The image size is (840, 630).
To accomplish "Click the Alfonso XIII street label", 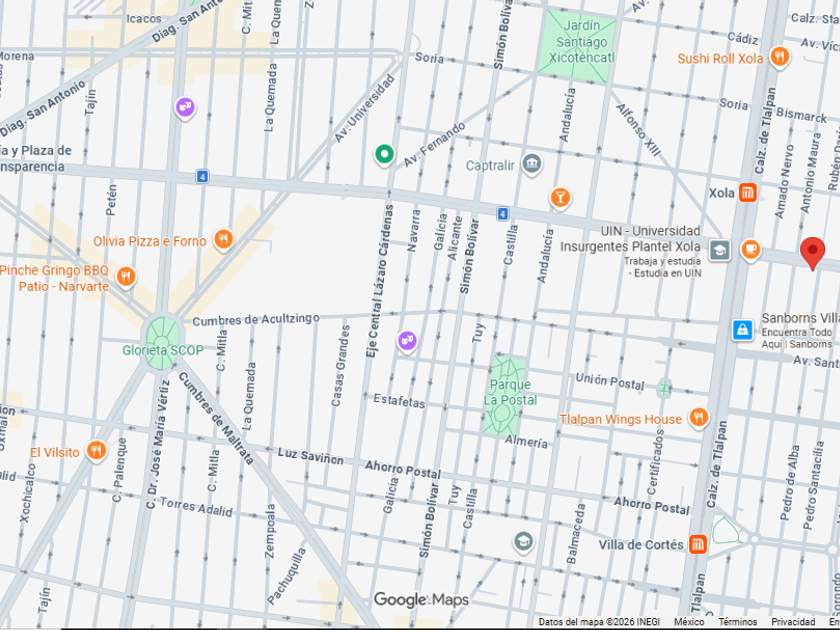I will (x=638, y=130).
